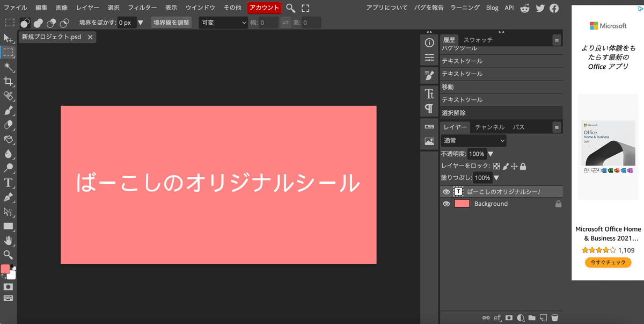
Task: Add a raster mask icon
Action: pos(509,318)
